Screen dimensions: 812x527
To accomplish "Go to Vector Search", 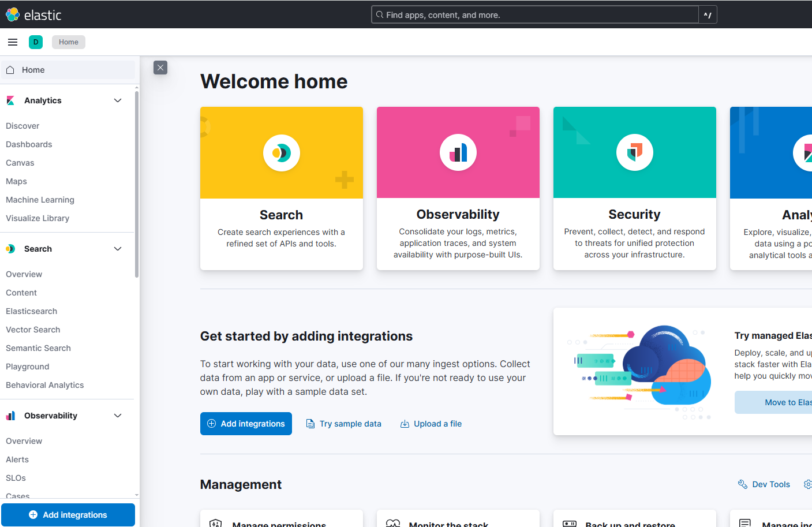I will (x=33, y=330).
